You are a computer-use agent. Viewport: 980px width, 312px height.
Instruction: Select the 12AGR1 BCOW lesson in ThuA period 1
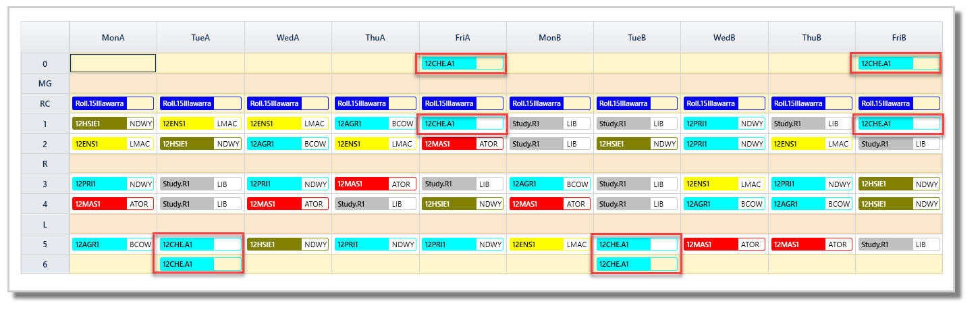coord(375,124)
